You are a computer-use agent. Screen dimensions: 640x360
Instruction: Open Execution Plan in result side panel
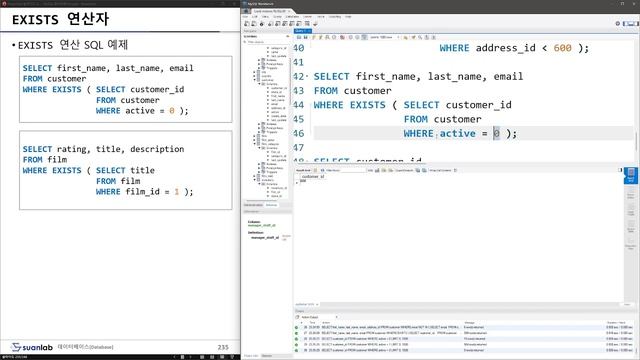[631, 244]
